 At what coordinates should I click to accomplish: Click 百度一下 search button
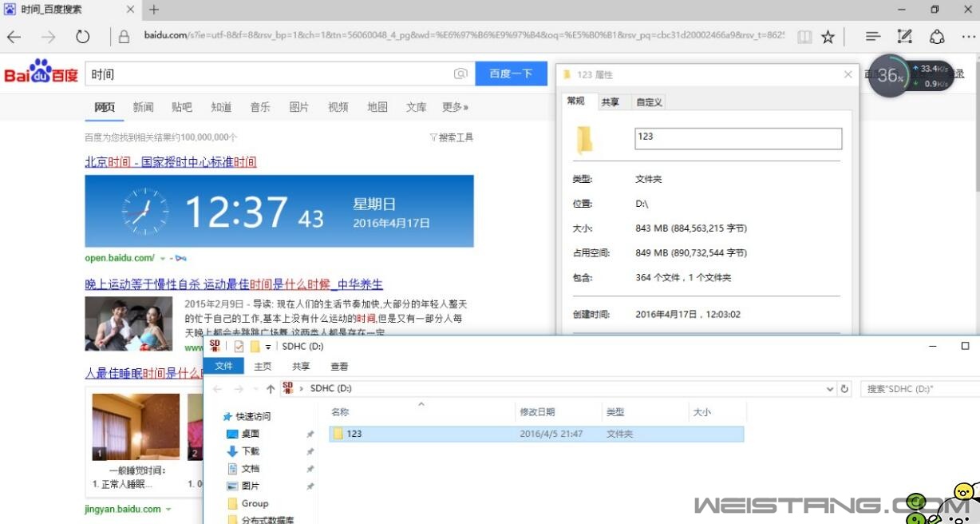[511, 73]
